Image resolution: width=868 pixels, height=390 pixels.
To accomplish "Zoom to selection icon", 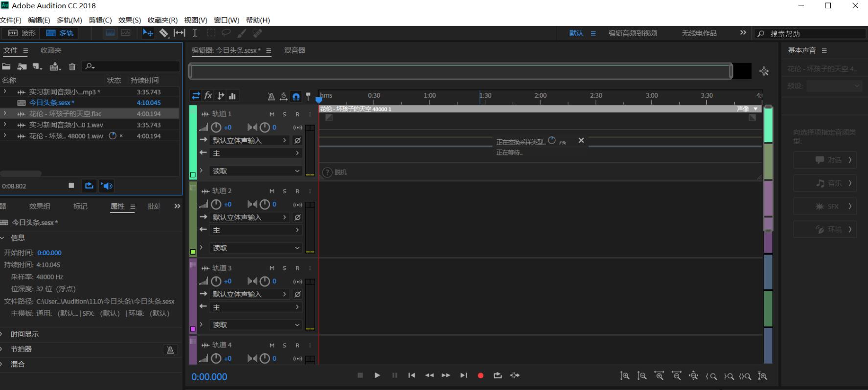I will coord(745,376).
